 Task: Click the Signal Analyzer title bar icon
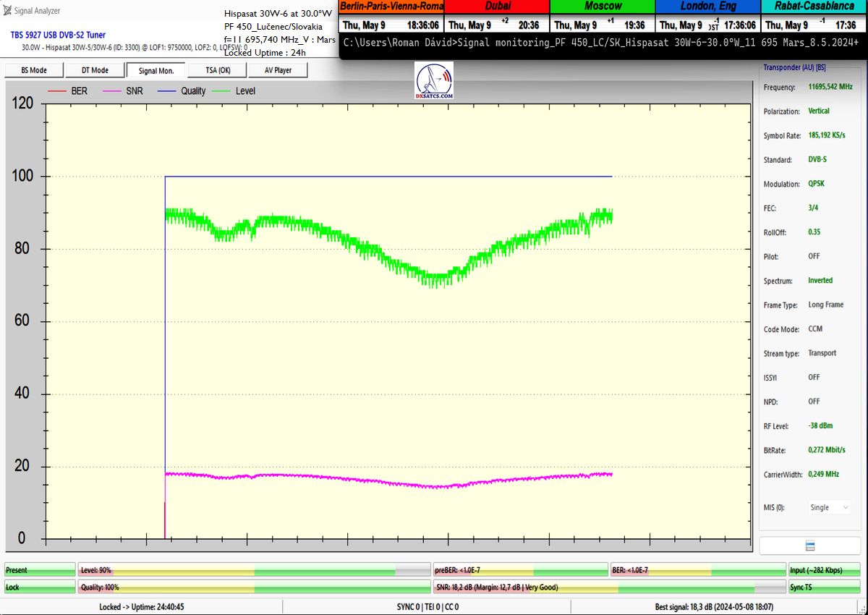pyautogui.click(x=7, y=11)
